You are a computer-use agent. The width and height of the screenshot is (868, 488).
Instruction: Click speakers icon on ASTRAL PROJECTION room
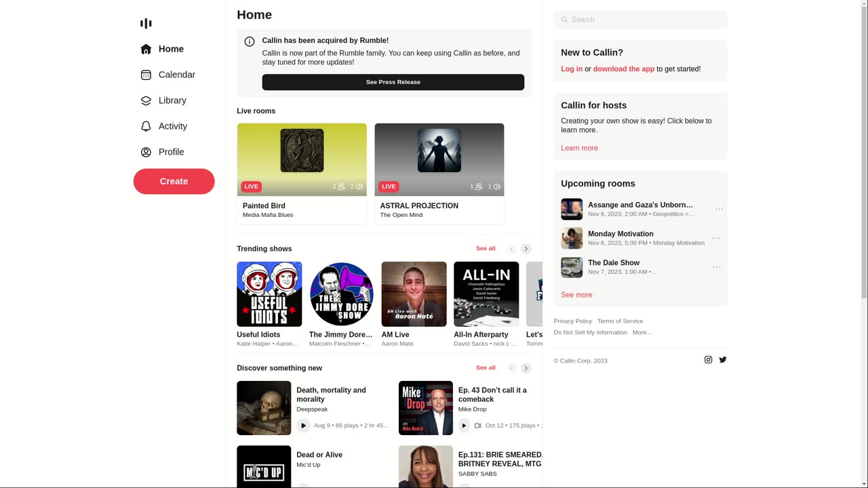click(x=497, y=186)
